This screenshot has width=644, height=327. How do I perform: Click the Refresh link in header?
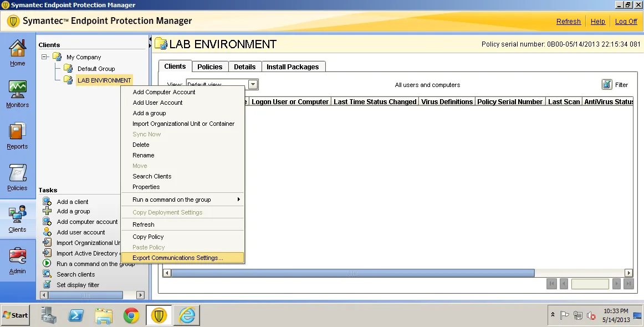pyautogui.click(x=569, y=22)
